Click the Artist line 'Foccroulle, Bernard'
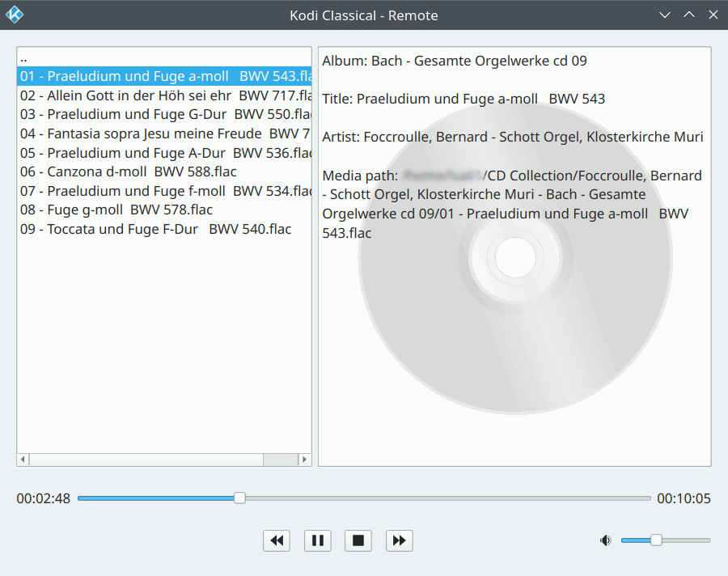728x576 pixels. tap(513, 137)
